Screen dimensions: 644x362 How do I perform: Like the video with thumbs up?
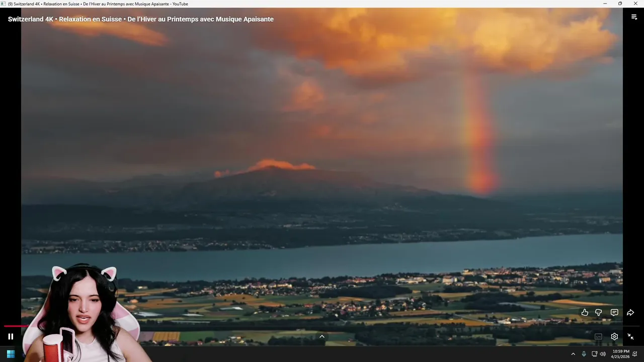click(x=585, y=312)
